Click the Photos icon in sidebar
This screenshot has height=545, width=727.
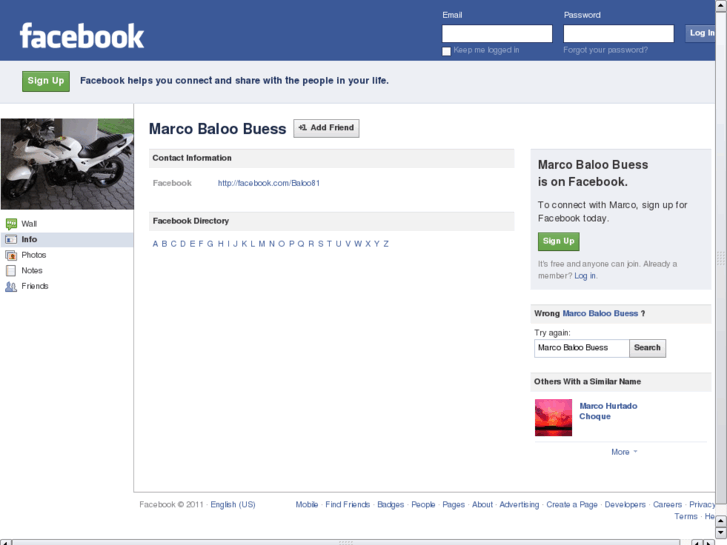11,255
